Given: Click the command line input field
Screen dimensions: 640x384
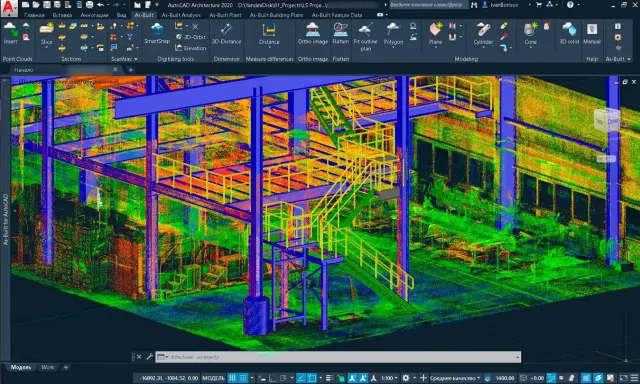Looking at the screenshot, I should (x=338, y=357).
